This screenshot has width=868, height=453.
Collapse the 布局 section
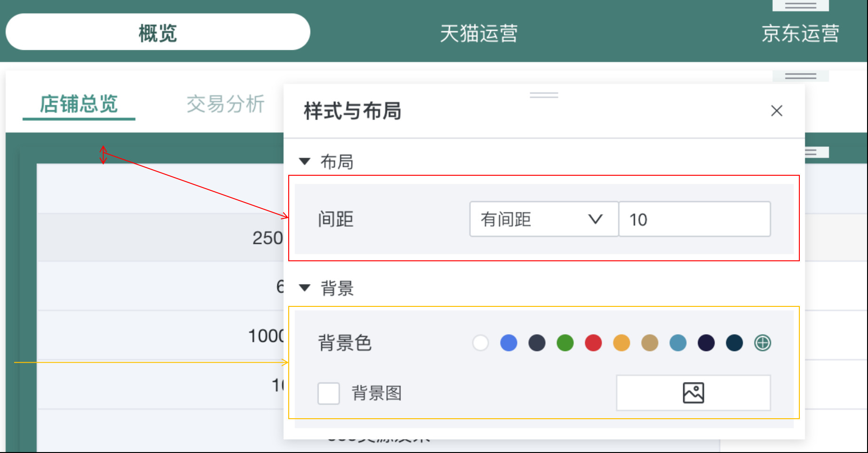pos(305,162)
